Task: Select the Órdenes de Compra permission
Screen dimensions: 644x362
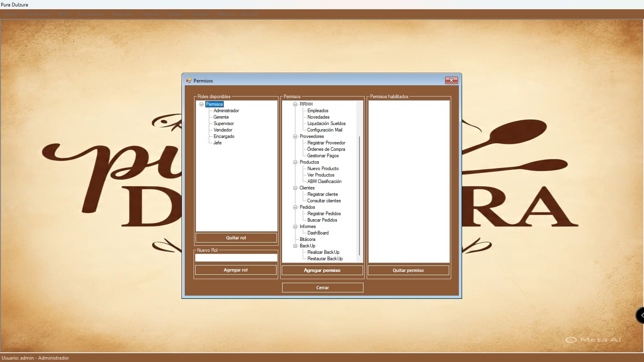Action: pyautogui.click(x=326, y=149)
